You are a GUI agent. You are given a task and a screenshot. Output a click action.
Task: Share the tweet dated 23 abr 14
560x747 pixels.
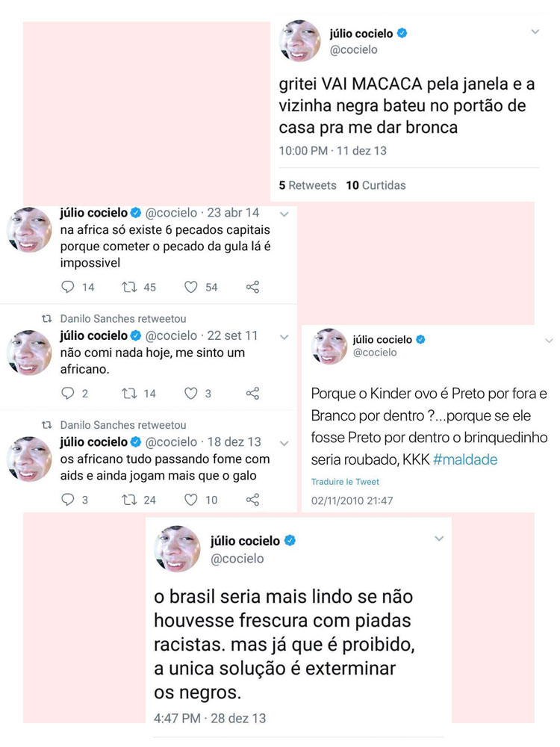tap(253, 287)
